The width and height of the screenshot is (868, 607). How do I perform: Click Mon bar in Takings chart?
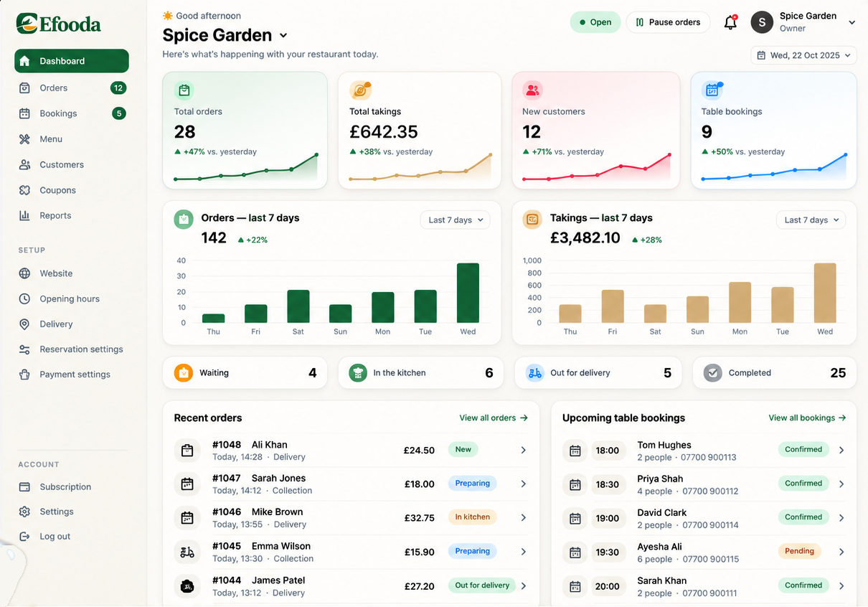tap(740, 302)
